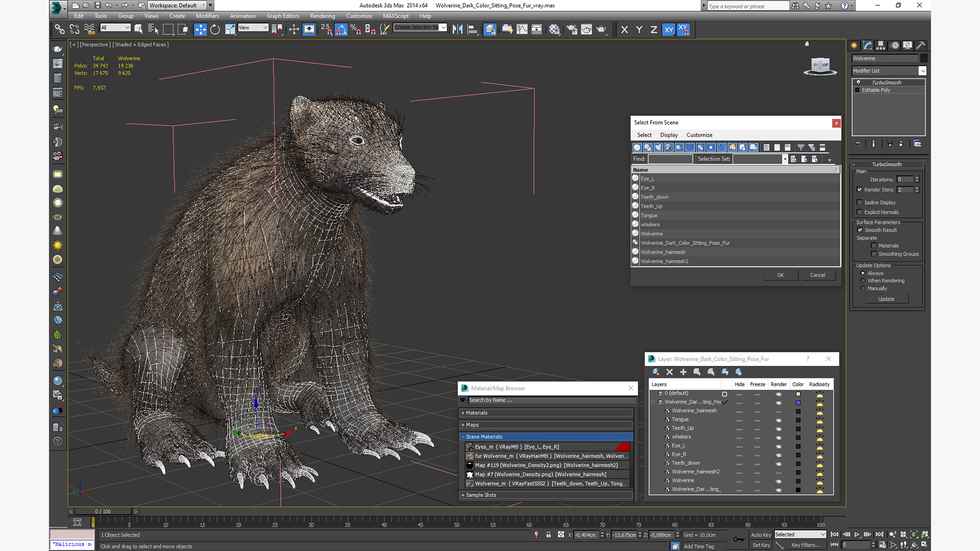Click Find field in Select From Scene
The width and height of the screenshot is (980, 551).
point(670,159)
